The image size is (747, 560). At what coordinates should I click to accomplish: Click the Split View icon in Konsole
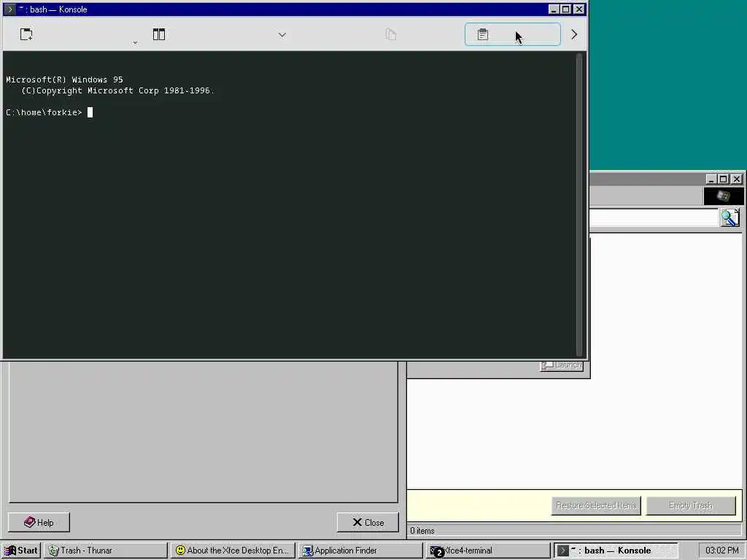[158, 34]
